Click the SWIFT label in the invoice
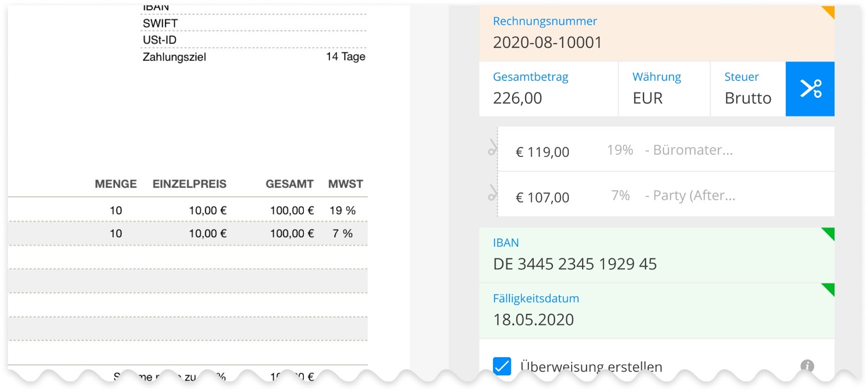 click(x=160, y=23)
